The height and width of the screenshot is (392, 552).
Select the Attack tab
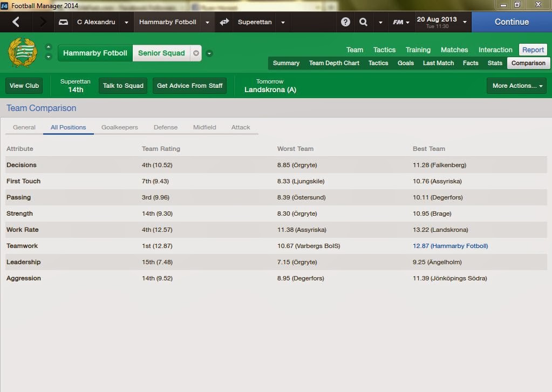[x=241, y=127]
